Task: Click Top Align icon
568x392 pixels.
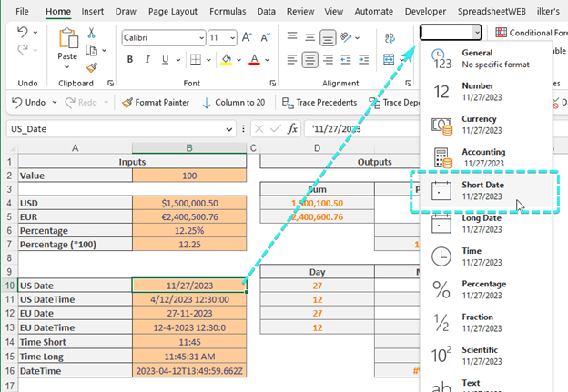Action: pos(292,35)
